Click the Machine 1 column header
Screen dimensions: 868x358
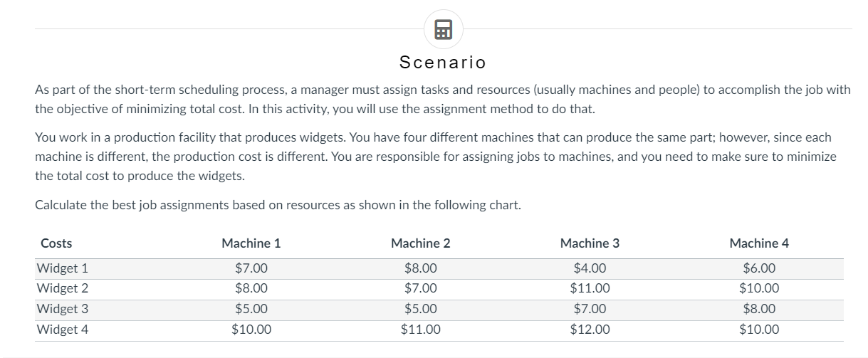(x=251, y=243)
